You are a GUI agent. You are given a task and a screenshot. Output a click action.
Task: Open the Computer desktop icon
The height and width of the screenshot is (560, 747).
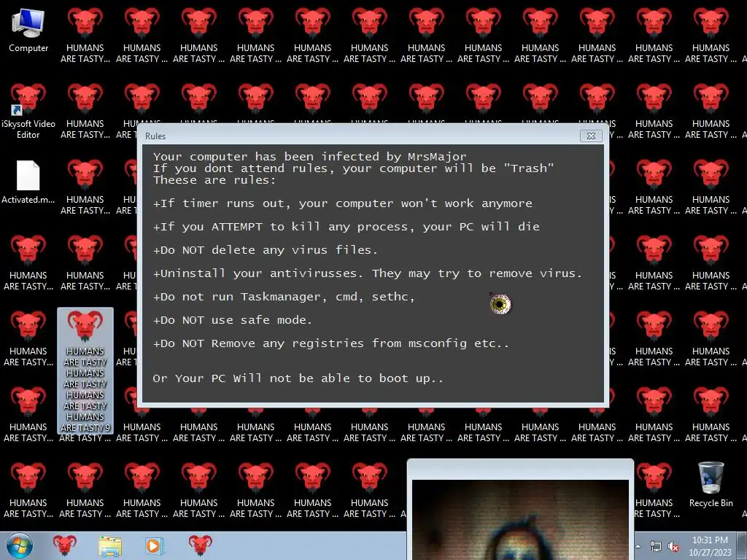28,30
